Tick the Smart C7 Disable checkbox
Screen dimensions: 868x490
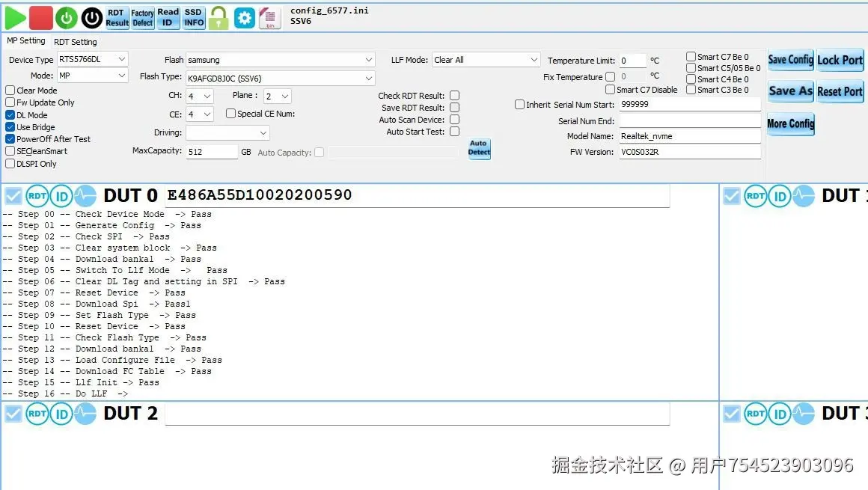610,90
